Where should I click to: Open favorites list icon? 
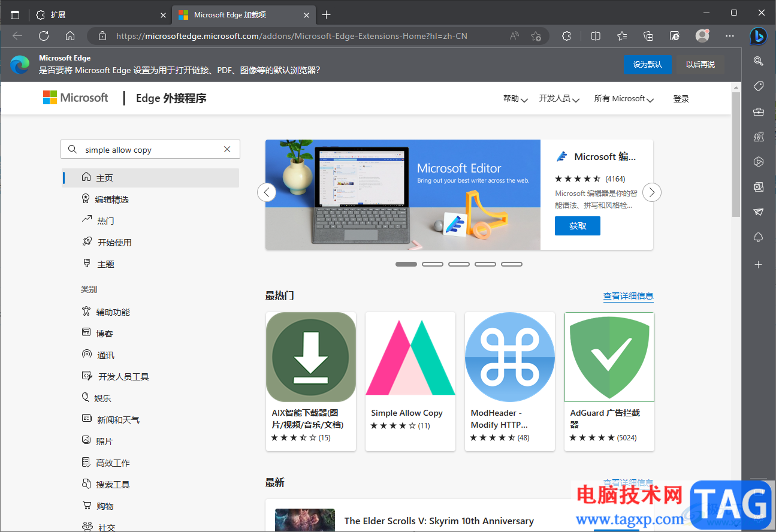click(x=622, y=36)
